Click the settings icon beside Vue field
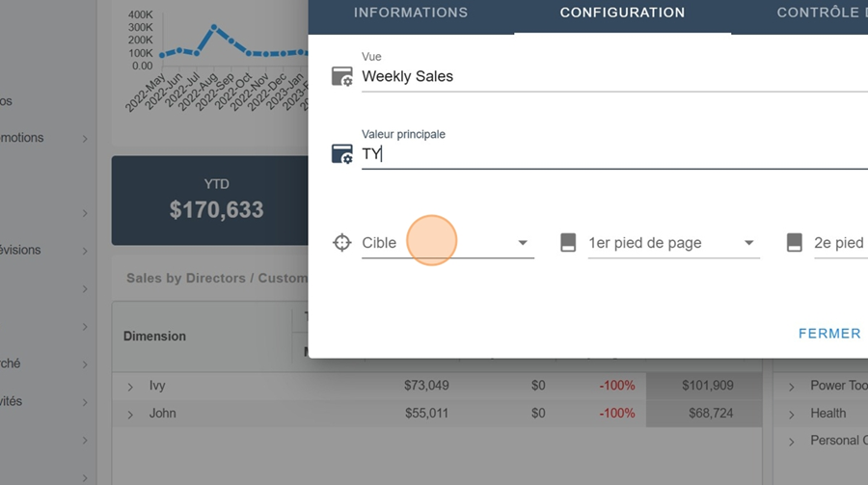Viewport: 868px width, 485px height. [341, 77]
